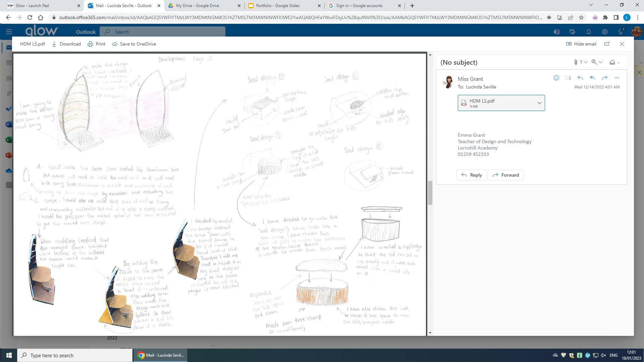
Task: Switch to My Drive - Google Drive tab
Action: 197,6
